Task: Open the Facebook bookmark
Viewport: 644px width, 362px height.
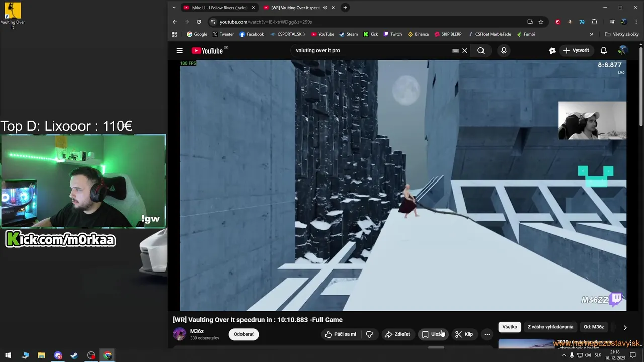Action: coord(251,34)
